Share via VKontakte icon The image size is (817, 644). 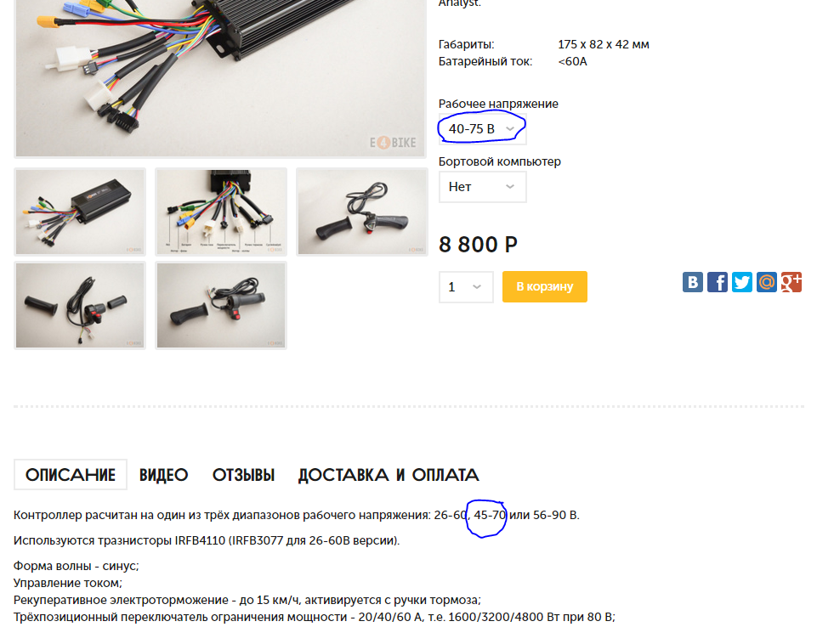[693, 282]
